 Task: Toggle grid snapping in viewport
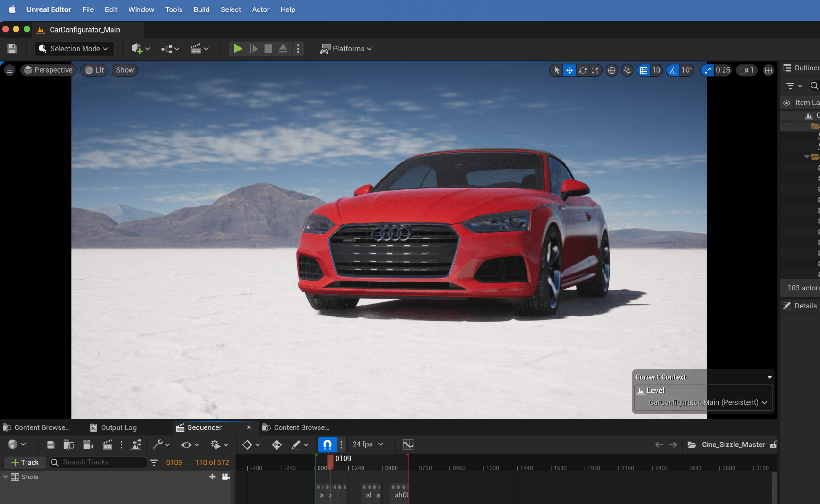[x=644, y=70]
